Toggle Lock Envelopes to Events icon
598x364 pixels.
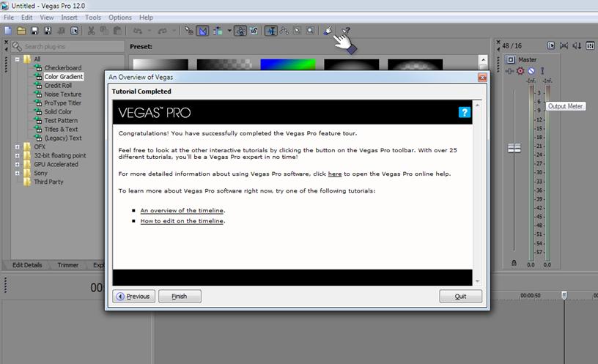click(x=240, y=31)
